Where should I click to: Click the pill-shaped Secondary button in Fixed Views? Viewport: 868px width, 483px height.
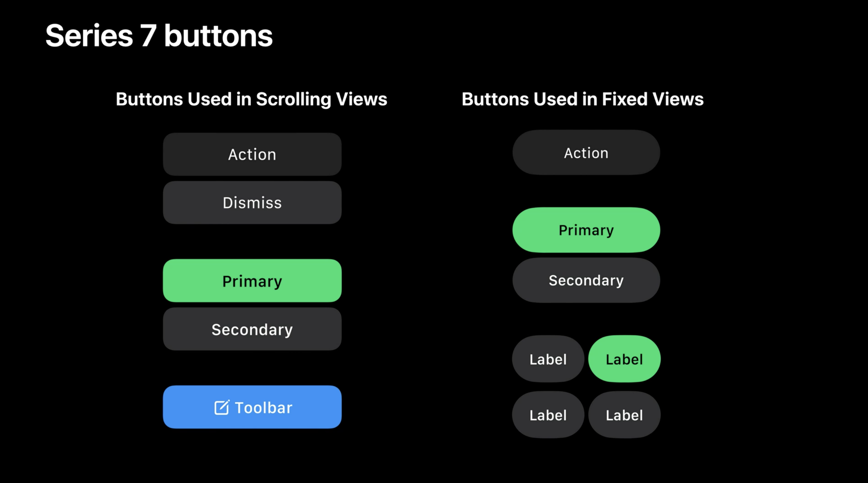pos(586,280)
